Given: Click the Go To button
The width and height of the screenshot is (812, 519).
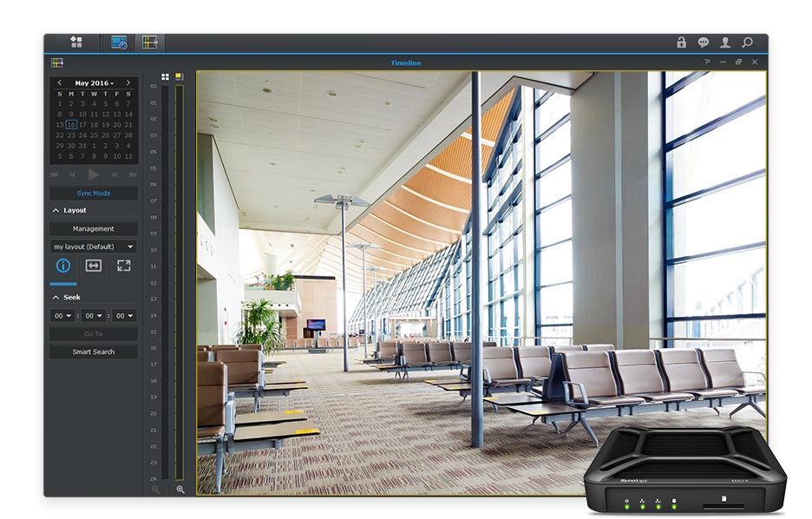Looking at the screenshot, I should tap(94, 334).
